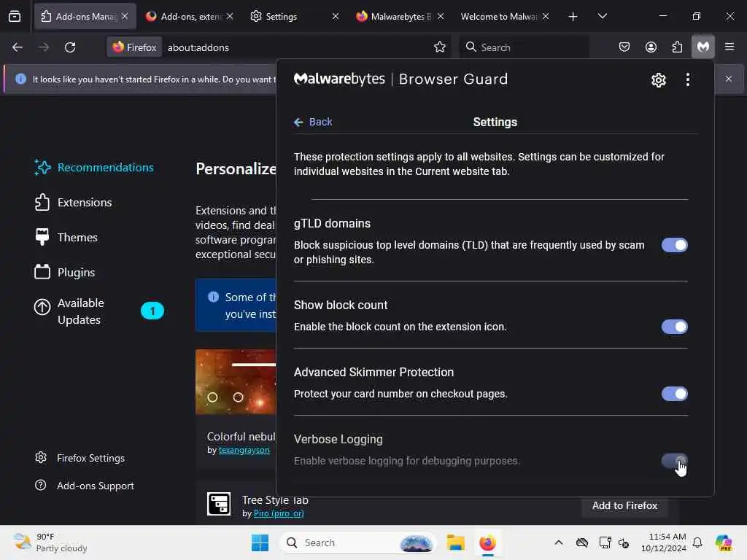Open the clock showing 11:54 AM

coord(664,542)
